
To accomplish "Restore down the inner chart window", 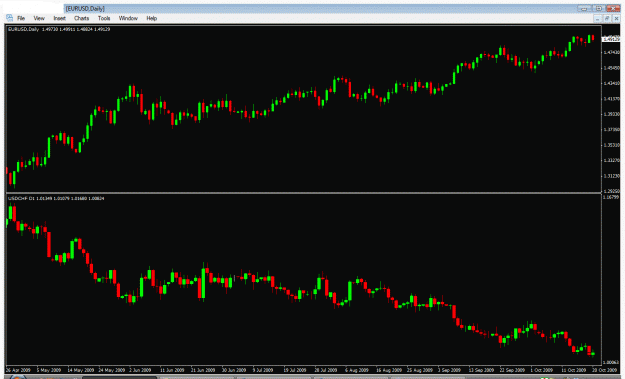I will click(x=607, y=18).
